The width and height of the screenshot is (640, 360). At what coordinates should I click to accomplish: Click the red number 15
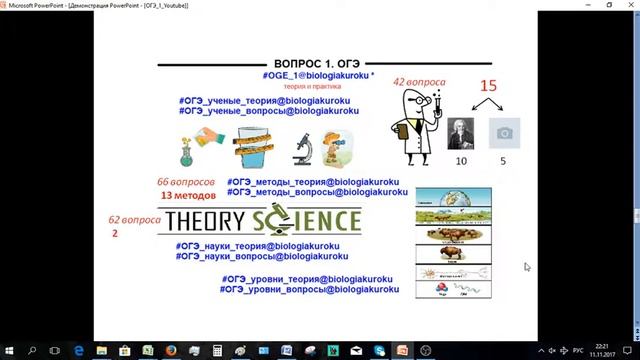click(x=488, y=86)
